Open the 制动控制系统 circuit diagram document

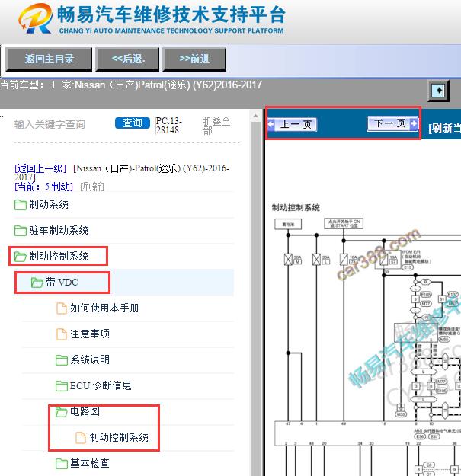click(x=119, y=437)
